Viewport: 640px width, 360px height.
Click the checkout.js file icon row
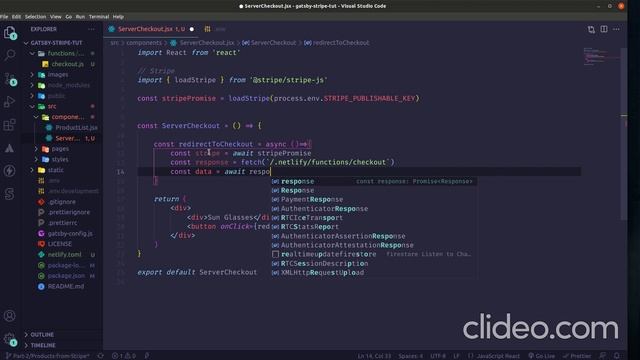point(62,64)
